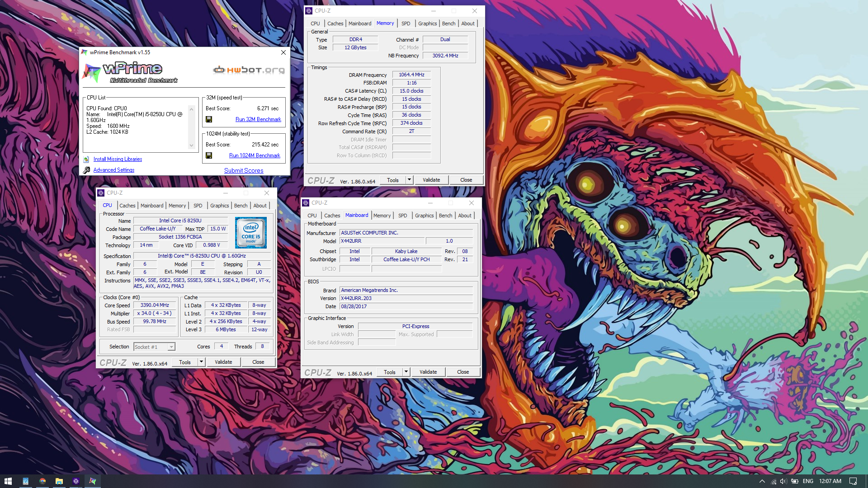
Task: Click the Core Speed 3390.04 MHz value
Action: 155,305
